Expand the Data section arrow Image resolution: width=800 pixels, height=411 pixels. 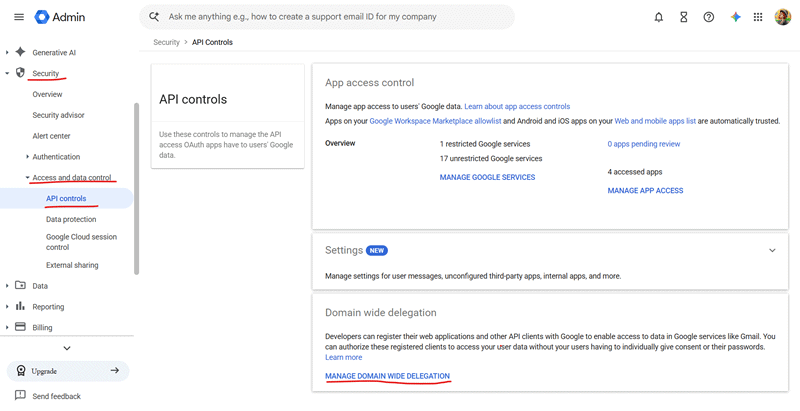pyautogui.click(x=7, y=286)
